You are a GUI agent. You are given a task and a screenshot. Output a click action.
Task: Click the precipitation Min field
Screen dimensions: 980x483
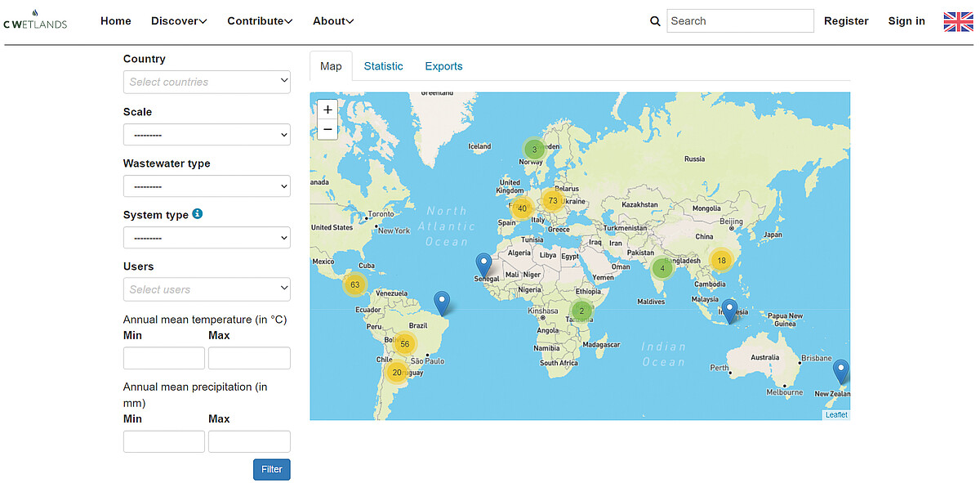click(164, 441)
